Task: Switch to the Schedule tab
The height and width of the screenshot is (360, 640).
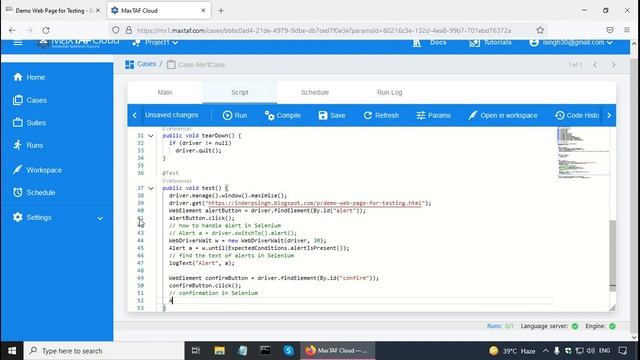Action: tap(315, 92)
